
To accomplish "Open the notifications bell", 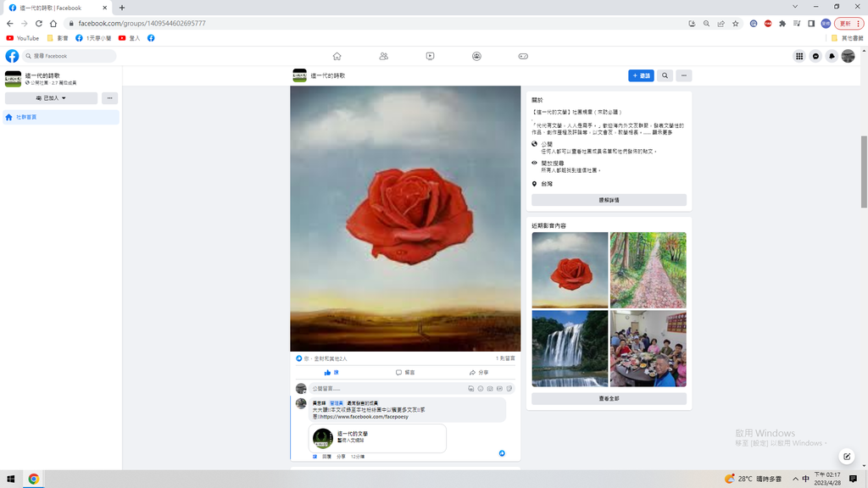I will (x=832, y=56).
